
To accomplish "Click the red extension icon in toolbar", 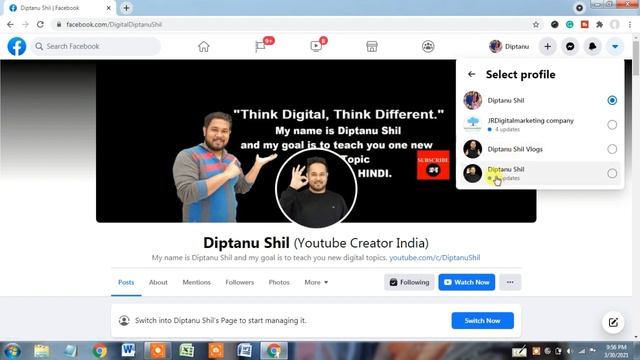I will [584, 24].
